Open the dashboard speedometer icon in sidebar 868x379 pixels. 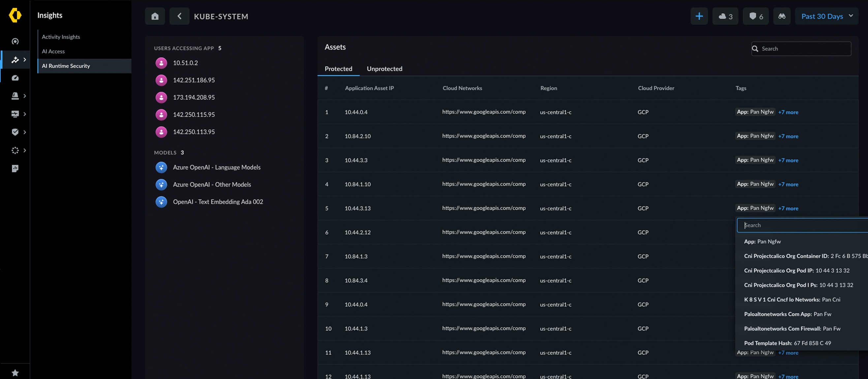point(15,78)
